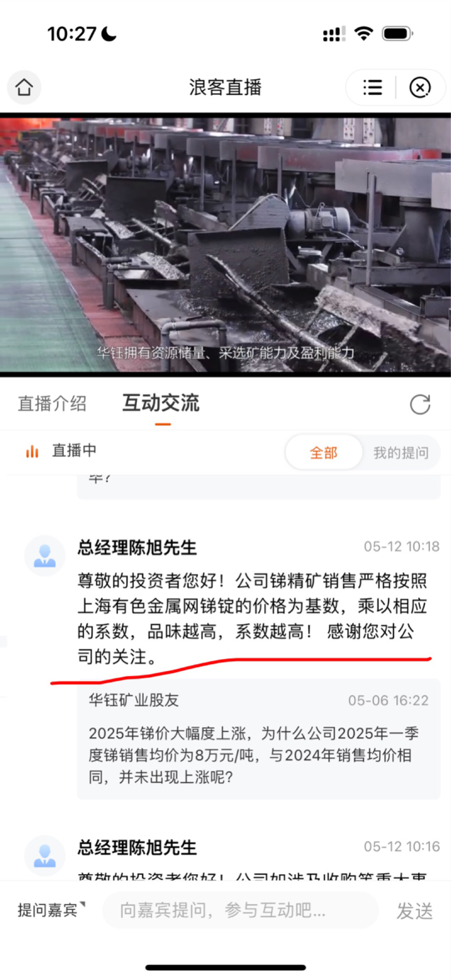
Task: Tap the 发送 send button
Action: point(415,911)
